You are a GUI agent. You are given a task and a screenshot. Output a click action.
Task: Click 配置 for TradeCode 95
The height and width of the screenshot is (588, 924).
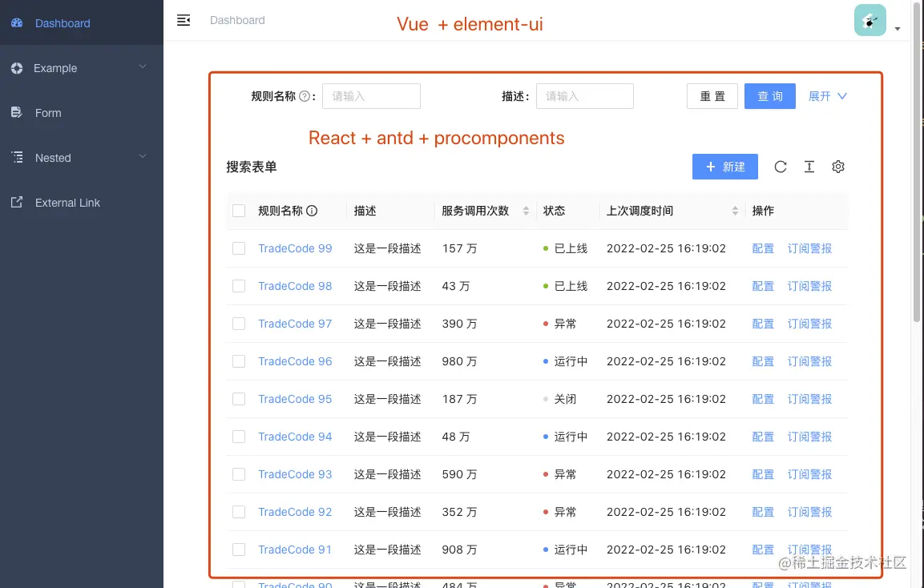pyautogui.click(x=763, y=399)
